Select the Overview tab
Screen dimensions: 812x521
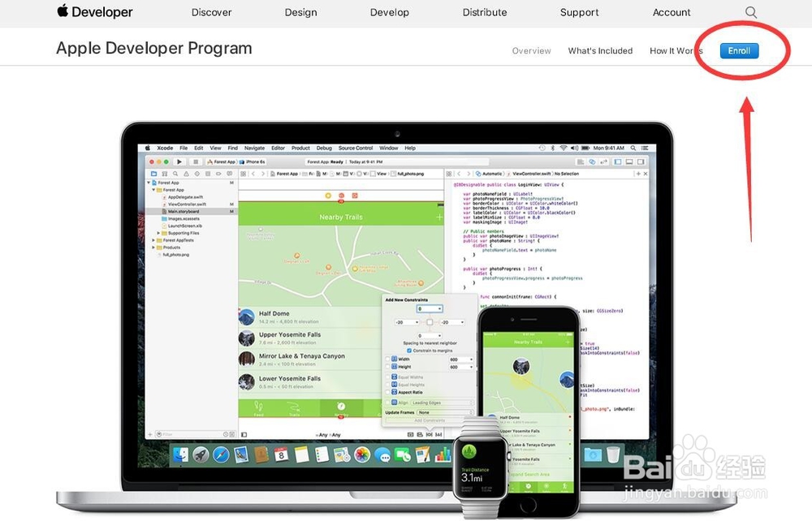[x=531, y=50]
